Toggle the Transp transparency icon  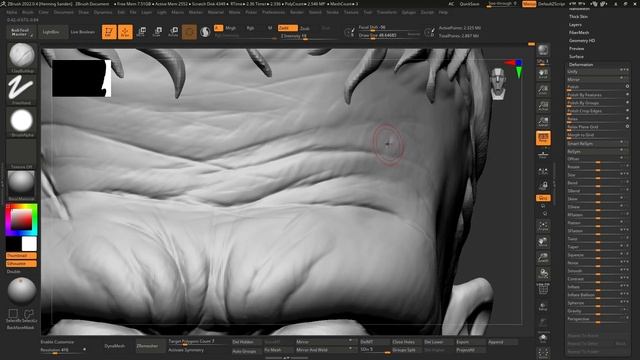(543, 307)
